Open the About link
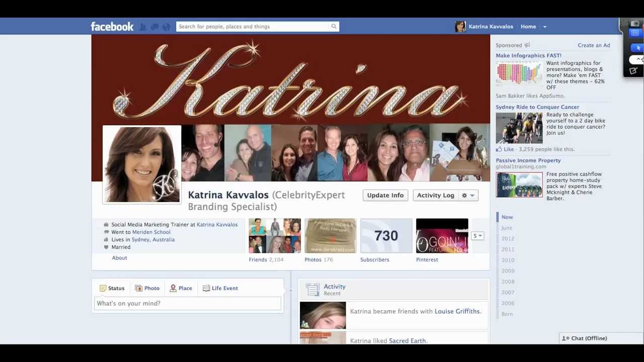This screenshot has height=362, width=644. (x=119, y=258)
